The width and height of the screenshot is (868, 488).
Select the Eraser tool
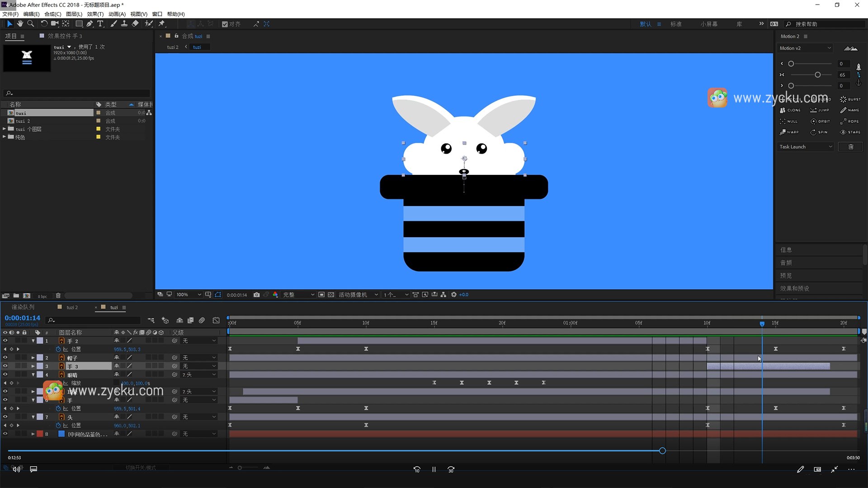pyautogui.click(x=135, y=23)
